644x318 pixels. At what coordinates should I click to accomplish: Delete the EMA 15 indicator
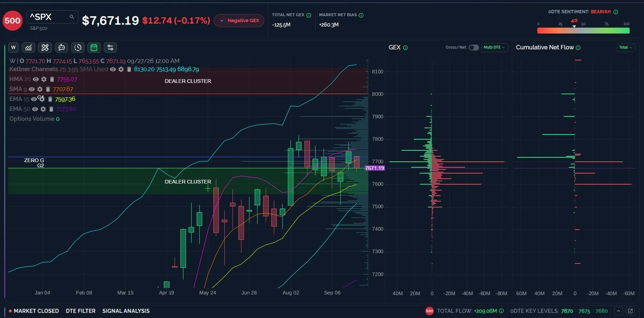pyautogui.click(x=50, y=99)
